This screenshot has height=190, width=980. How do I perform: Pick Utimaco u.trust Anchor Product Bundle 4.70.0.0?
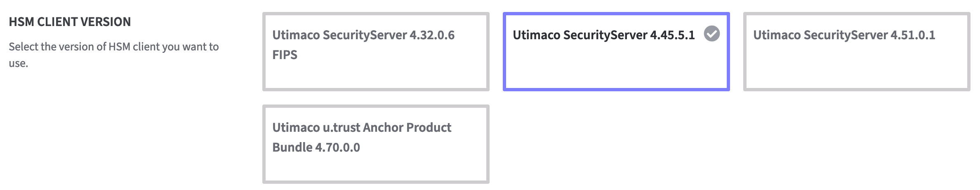click(x=375, y=144)
